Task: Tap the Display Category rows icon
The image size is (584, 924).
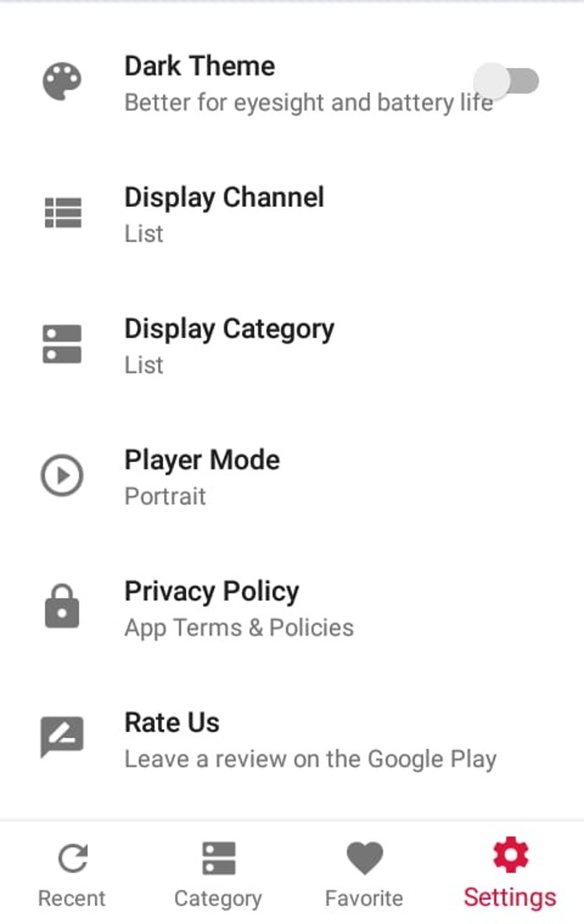Action: point(62,344)
